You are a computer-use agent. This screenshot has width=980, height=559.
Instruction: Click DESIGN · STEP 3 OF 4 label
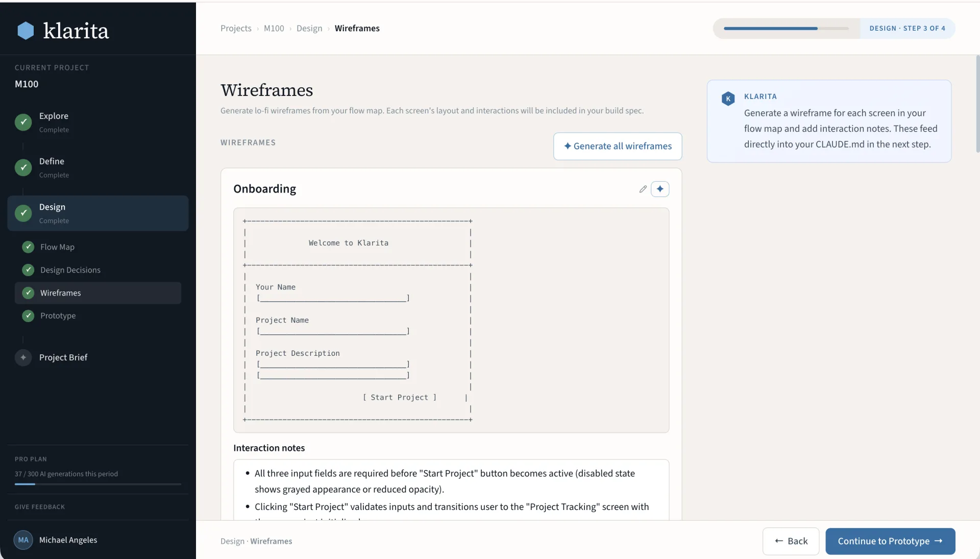pyautogui.click(x=907, y=29)
